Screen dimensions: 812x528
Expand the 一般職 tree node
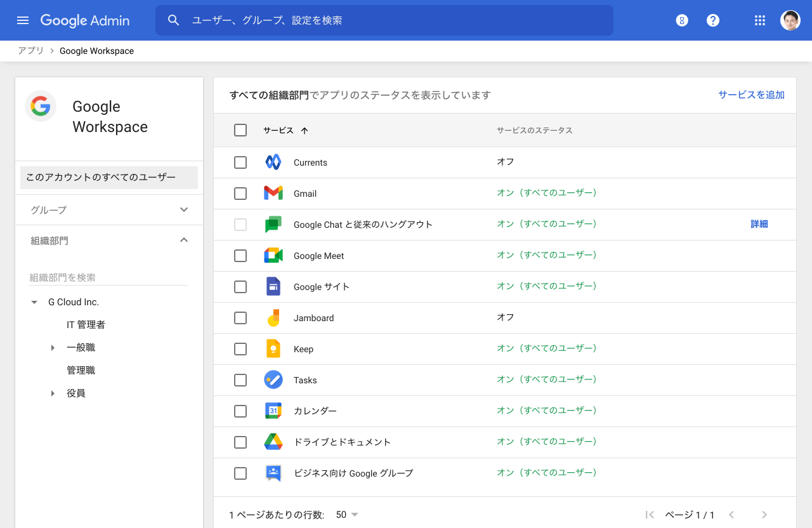(x=53, y=348)
